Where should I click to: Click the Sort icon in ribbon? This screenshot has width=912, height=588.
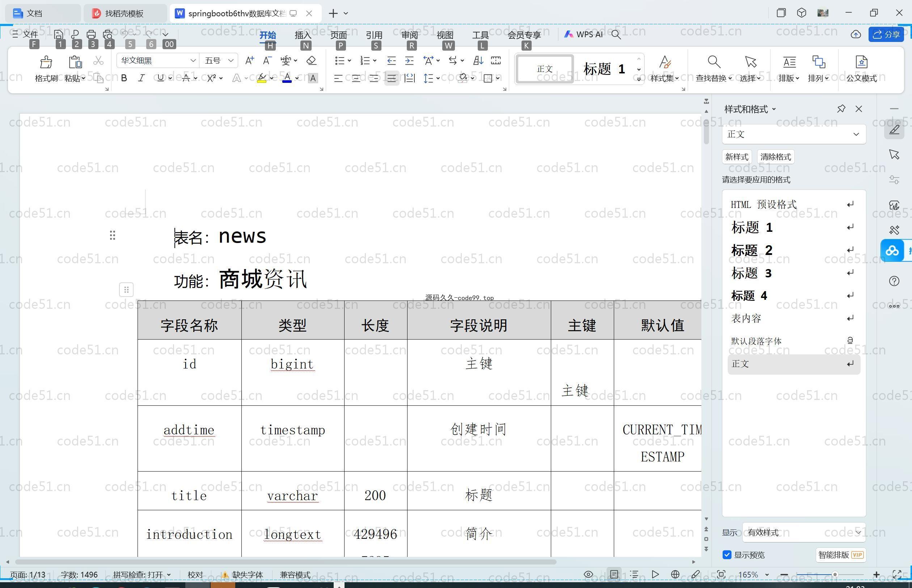coord(478,60)
